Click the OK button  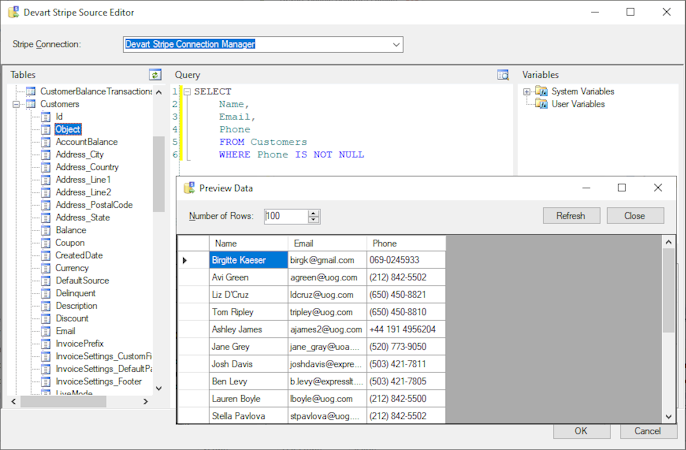pos(579,431)
